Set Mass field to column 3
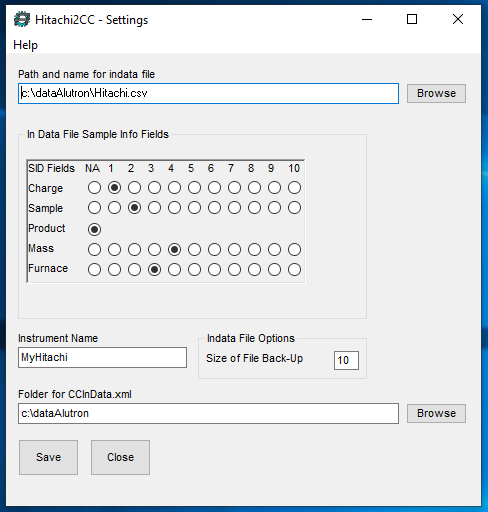Viewport: 488px width, 512px height. click(154, 249)
